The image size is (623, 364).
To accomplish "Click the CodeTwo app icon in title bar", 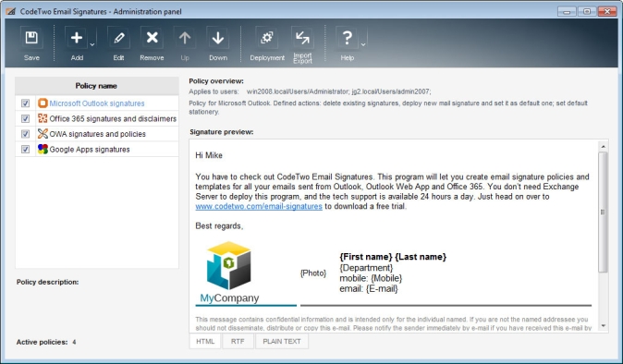I will click(11, 11).
